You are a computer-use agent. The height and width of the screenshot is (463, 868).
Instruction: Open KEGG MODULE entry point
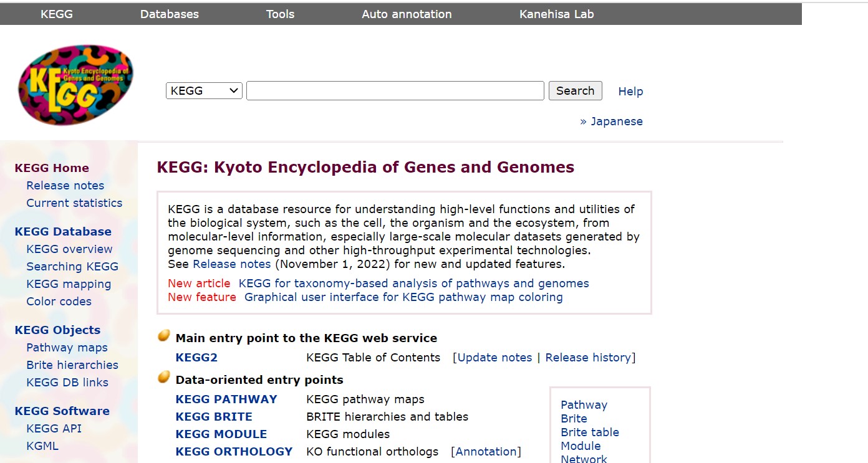click(x=221, y=434)
